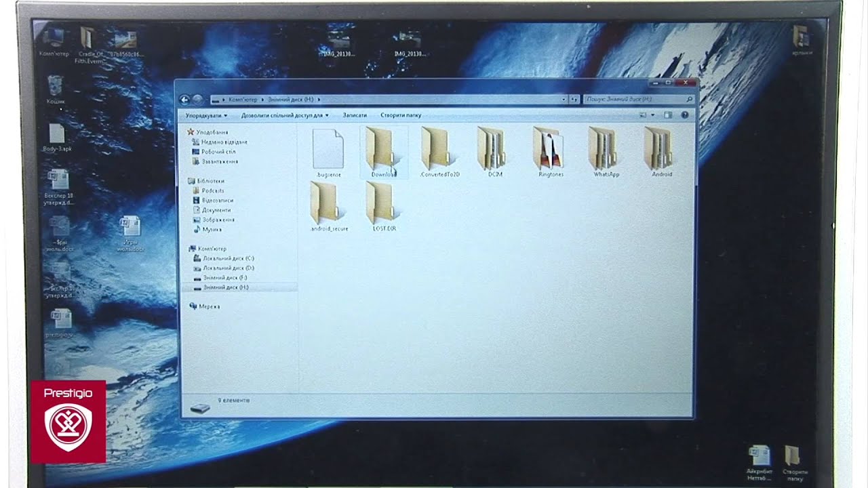
Task: Expand the address bar history dropdown
Action: [564, 100]
